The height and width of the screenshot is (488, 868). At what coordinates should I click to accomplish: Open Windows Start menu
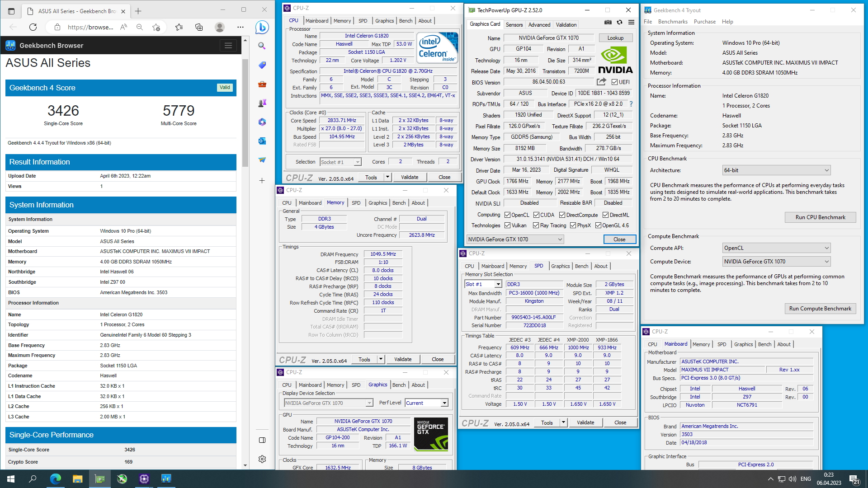click(11, 479)
